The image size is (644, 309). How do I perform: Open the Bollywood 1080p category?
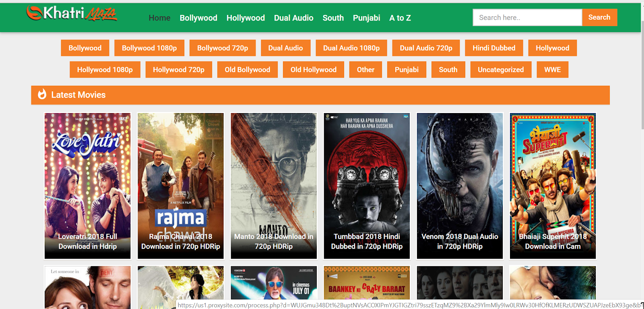[x=149, y=48]
